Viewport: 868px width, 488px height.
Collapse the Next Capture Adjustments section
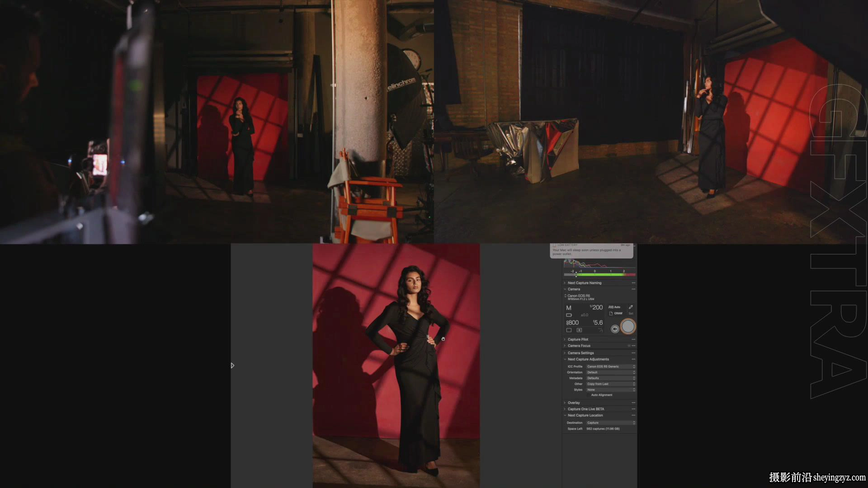click(x=565, y=359)
